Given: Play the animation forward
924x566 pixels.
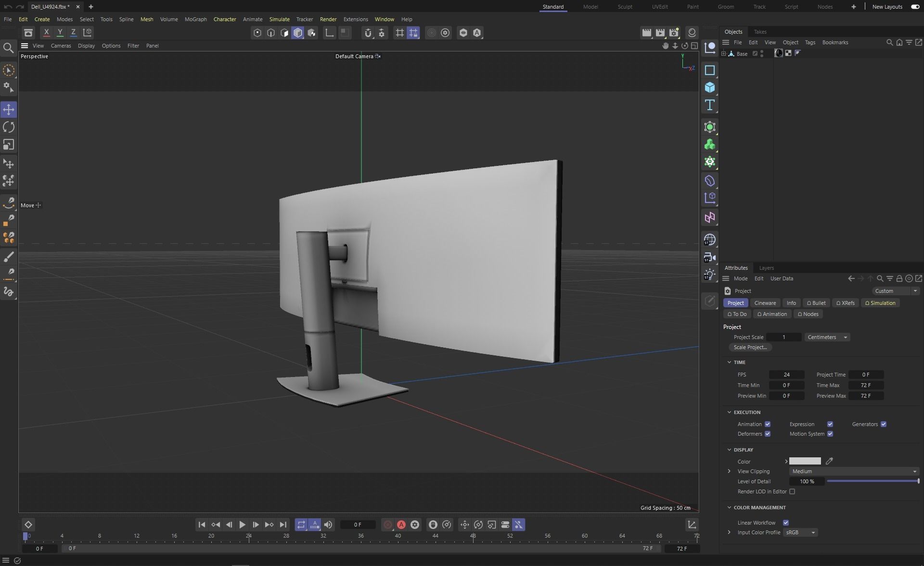Looking at the screenshot, I should (243, 525).
